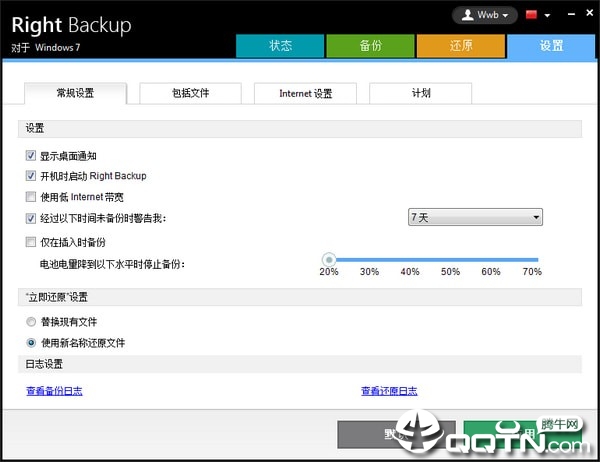This screenshot has width=600, height=462.
Task: Switch to the 计划 schedule subtab
Action: coord(421,93)
